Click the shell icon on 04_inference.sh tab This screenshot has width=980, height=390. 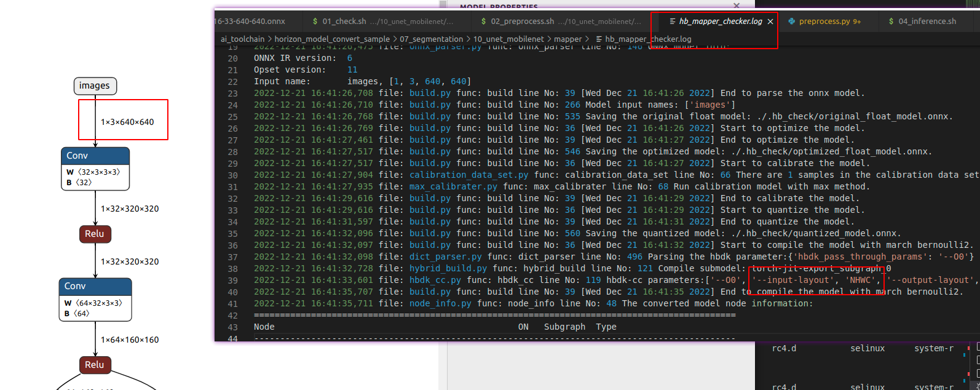coord(891,22)
